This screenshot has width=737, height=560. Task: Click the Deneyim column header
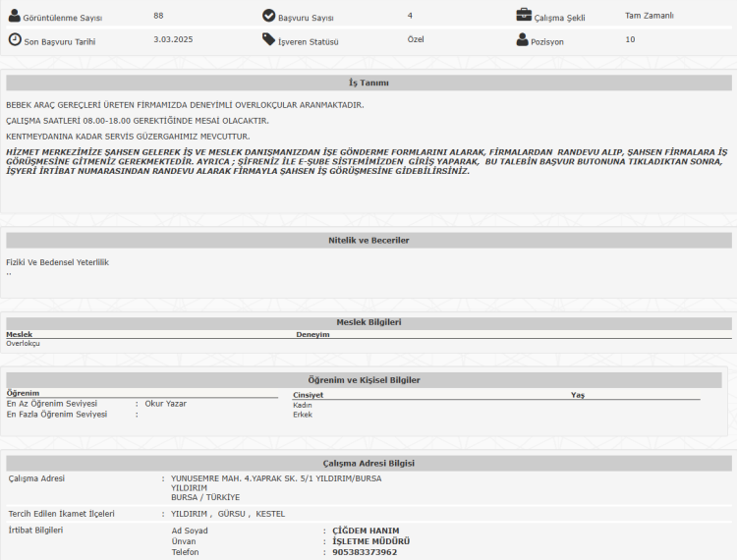click(312, 335)
